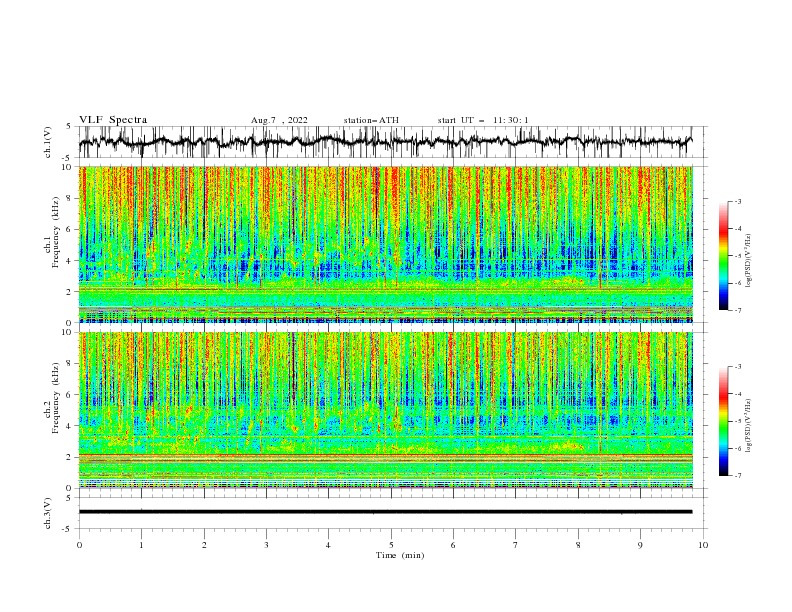Click the "-5" tick on ch.3(V) axis
The width and height of the screenshot is (792, 612).
(x=67, y=529)
